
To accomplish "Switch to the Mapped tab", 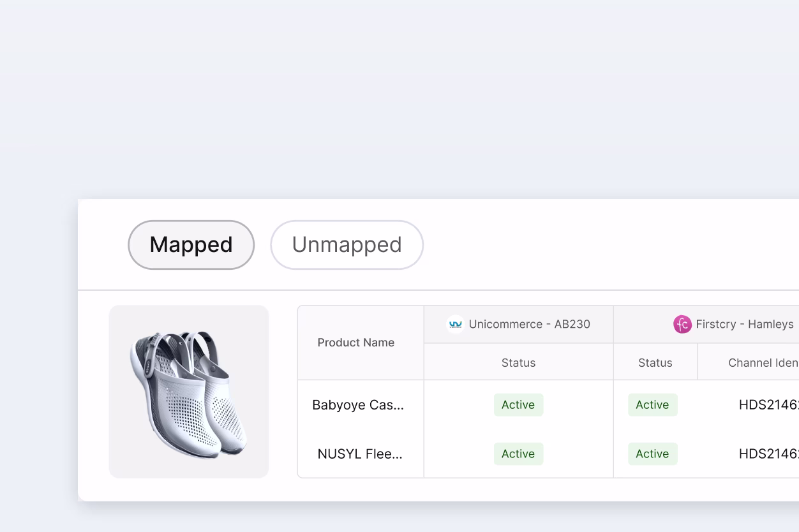I will coord(191,245).
